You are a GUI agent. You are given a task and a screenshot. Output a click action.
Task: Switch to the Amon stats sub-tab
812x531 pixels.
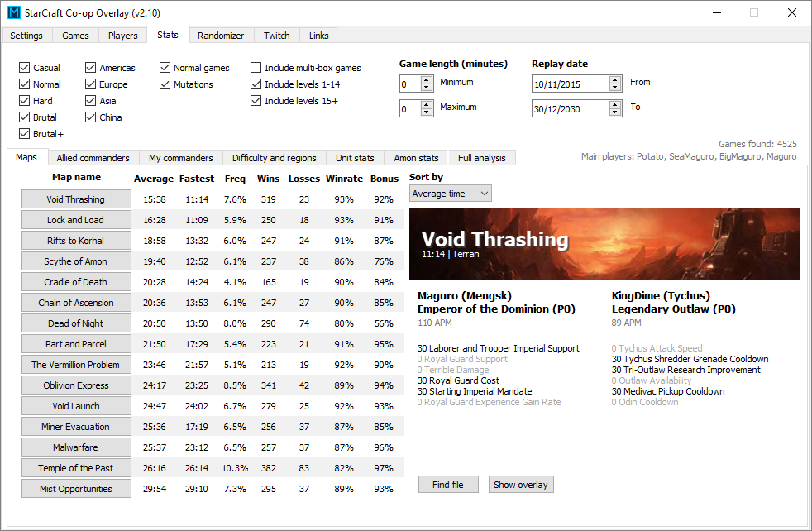pyautogui.click(x=417, y=158)
